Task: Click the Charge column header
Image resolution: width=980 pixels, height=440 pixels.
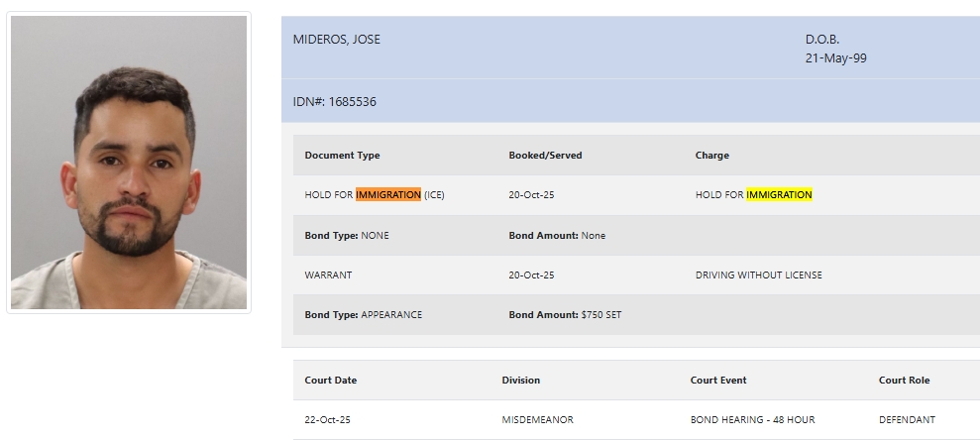Action: click(711, 156)
